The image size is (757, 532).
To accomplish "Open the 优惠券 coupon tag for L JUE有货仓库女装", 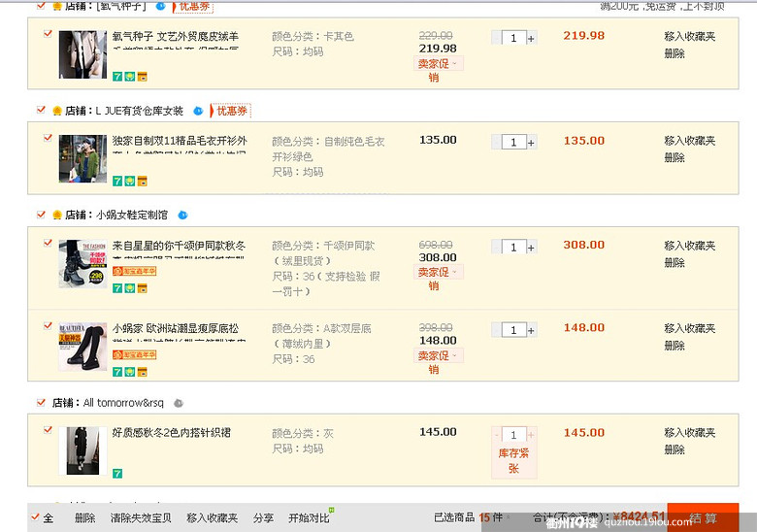I will (x=231, y=111).
